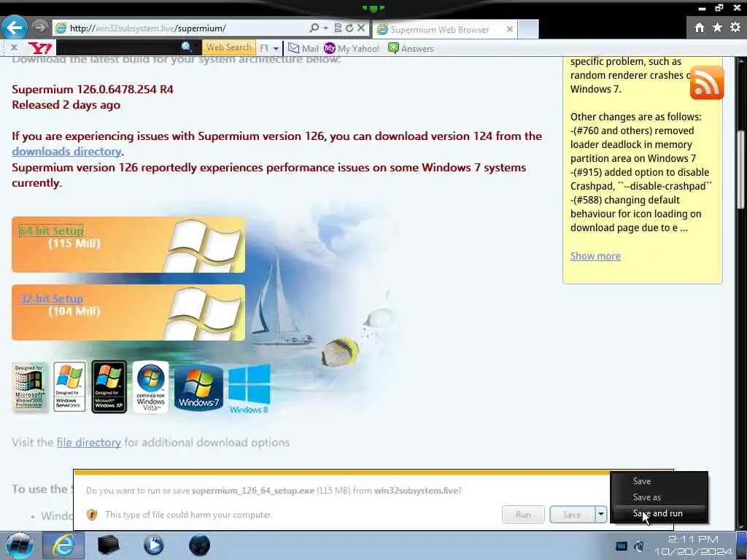
Task: Click Internet Explorer taskbar icon
Action: pos(63,545)
